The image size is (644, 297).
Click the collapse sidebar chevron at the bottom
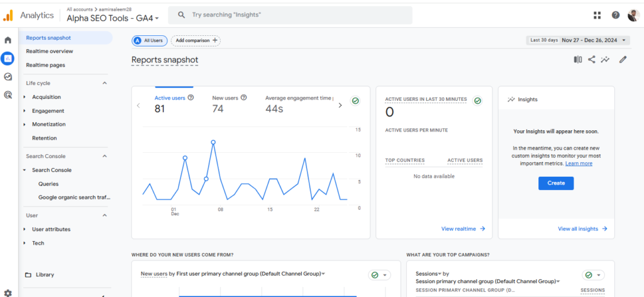click(103, 295)
